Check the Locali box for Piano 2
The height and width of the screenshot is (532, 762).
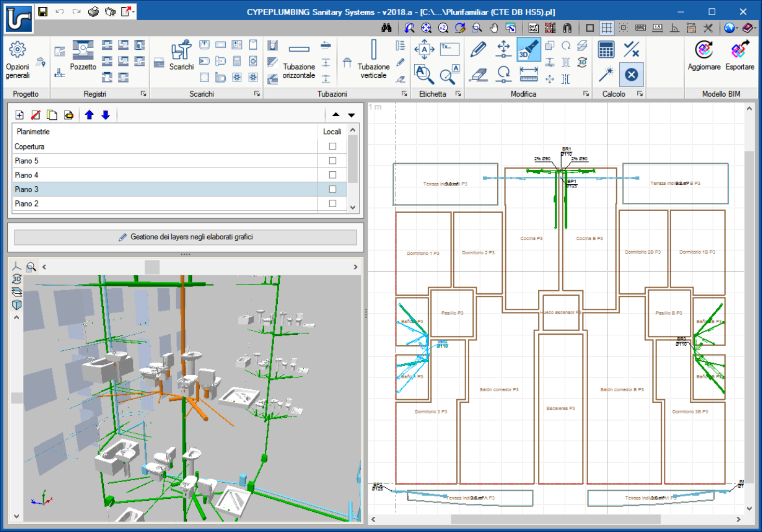(x=333, y=203)
